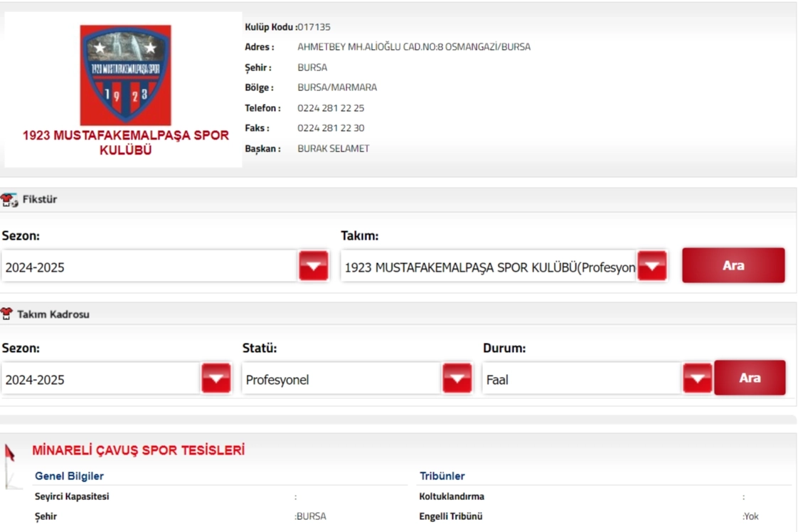The image size is (798, 532).
Task: Click the red arrow on the Takım dropdown
Action: tap(651, 266)
